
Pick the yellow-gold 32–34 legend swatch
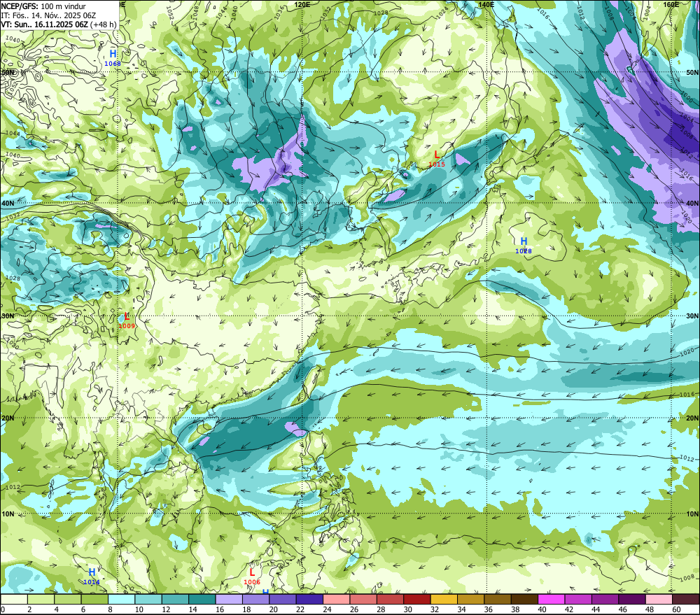pyautogui.click(x=444, y=599)
